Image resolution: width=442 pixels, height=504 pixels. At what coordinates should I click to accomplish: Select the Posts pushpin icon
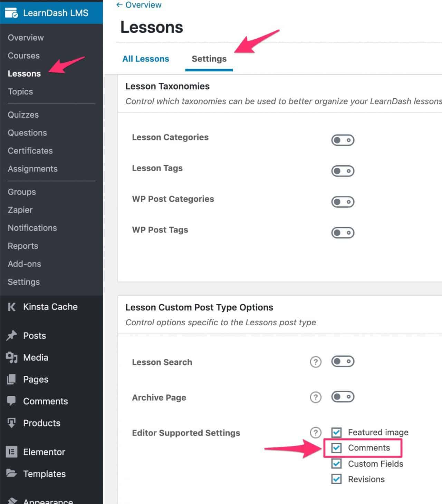11,335
